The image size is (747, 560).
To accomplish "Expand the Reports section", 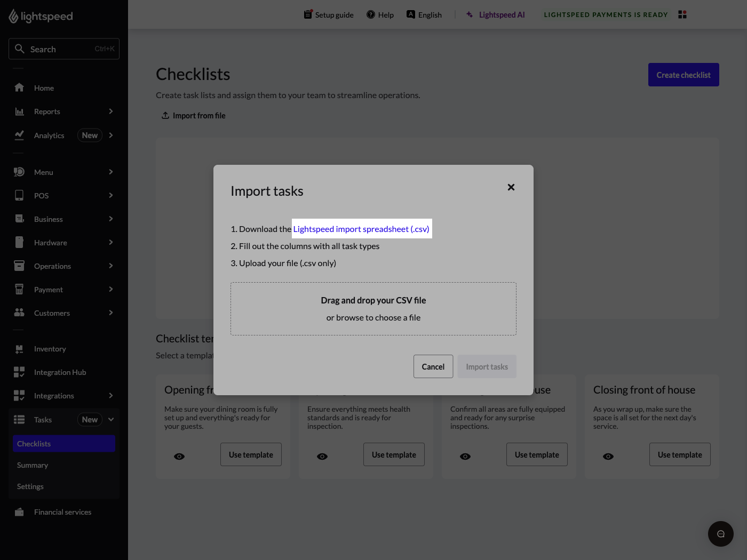I will coord(111,111).
